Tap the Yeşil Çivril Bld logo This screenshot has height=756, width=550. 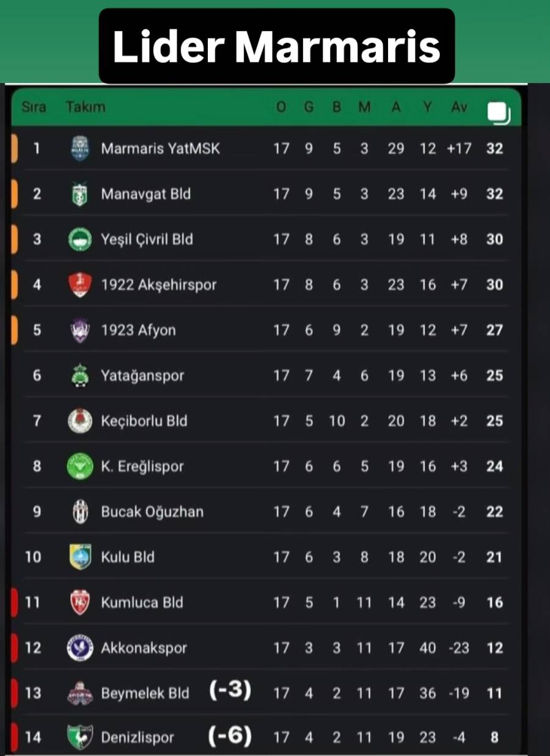pos(80,239)
